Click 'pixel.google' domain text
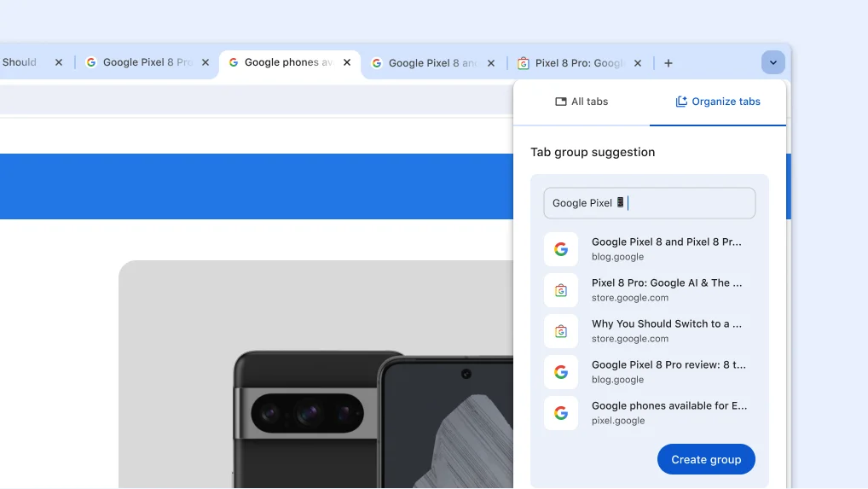 618,421
